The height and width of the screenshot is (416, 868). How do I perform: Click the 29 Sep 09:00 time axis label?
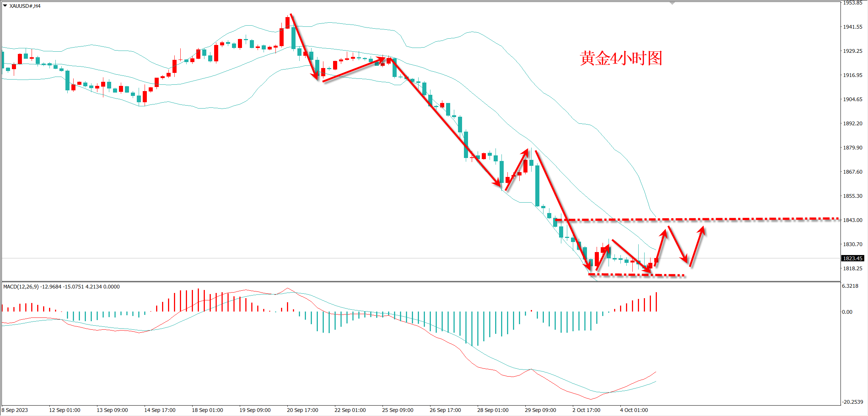540,410
